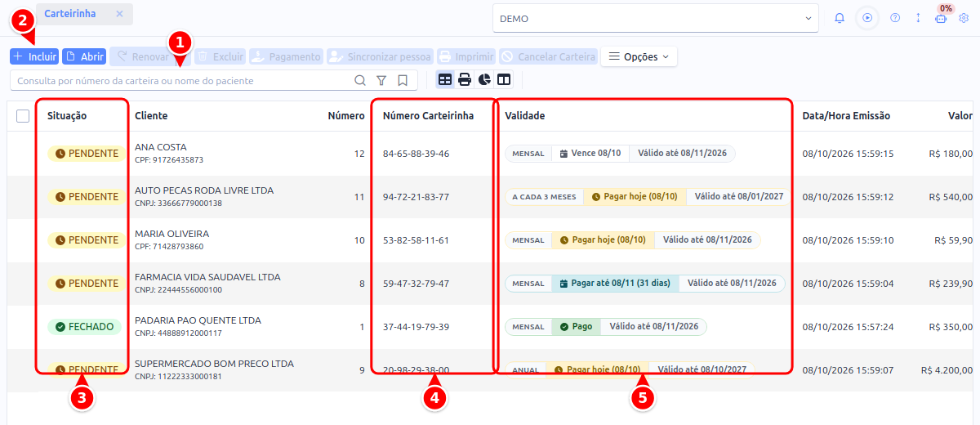Click card number 94-72-21-83-77
The height and width of the screenshot is (425, 980).
point(416,197)
